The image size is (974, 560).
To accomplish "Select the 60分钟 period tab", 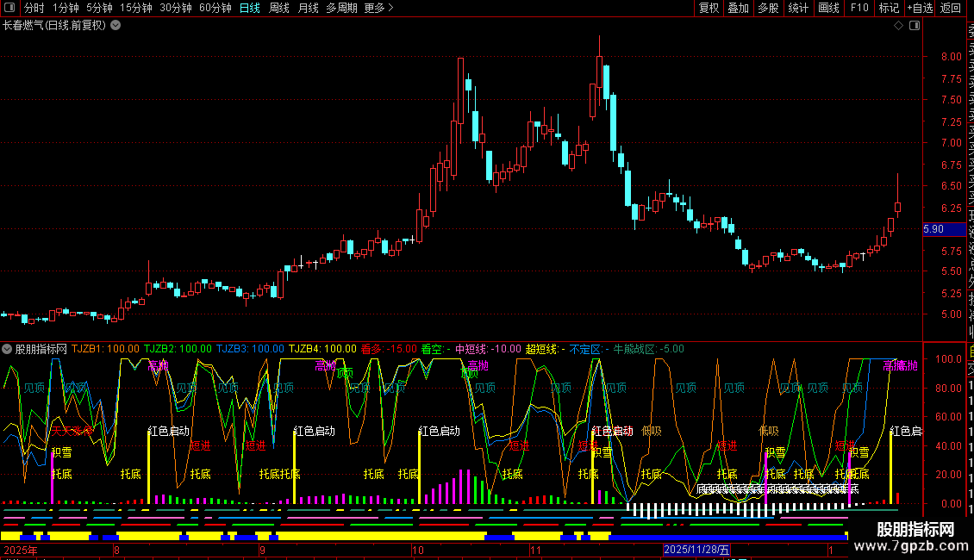I will [215, 8].
